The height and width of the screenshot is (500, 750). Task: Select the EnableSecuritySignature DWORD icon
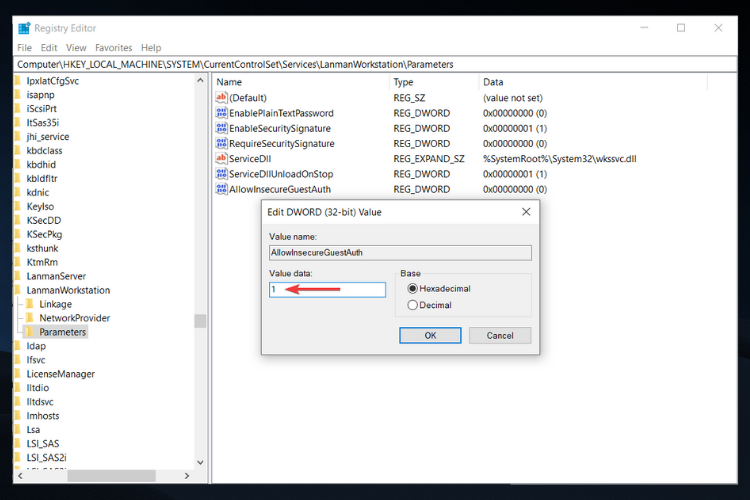coord(221,128)
